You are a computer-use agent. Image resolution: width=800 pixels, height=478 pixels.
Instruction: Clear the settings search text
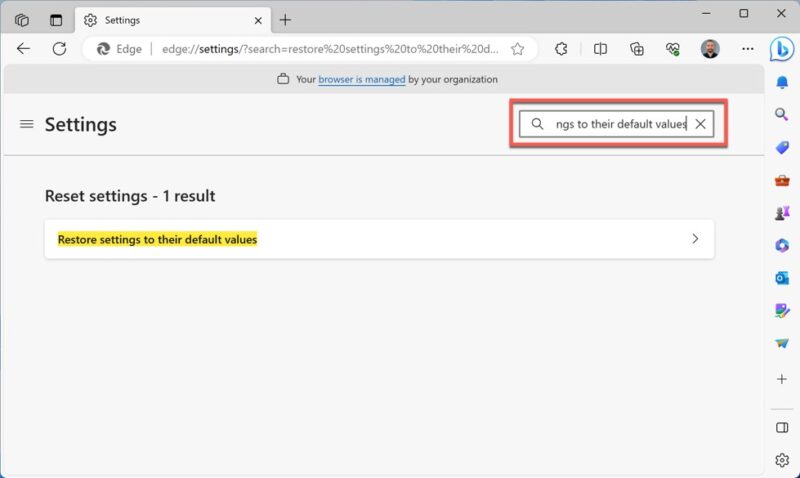pyautogui.click(x=701, y=124)
